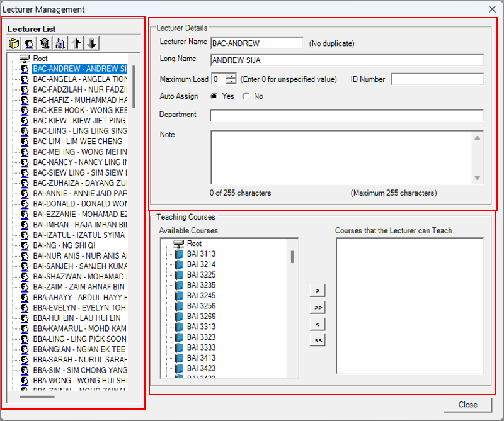This screenshot has height=421, width=504.
Task: Click the person icon beside BAI-NG
Action: click(x=25, y=245)
